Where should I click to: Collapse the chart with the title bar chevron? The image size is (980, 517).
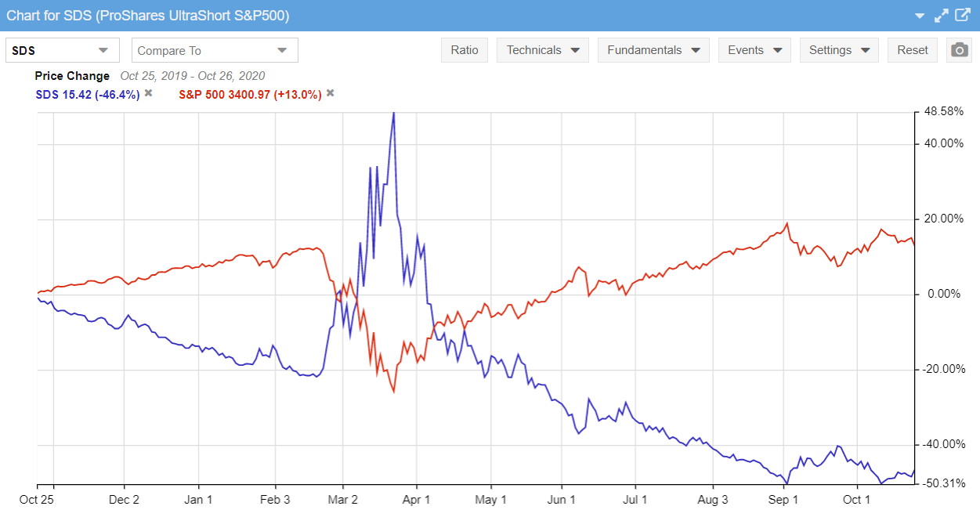pyautogui.click(x=921, y=14)
